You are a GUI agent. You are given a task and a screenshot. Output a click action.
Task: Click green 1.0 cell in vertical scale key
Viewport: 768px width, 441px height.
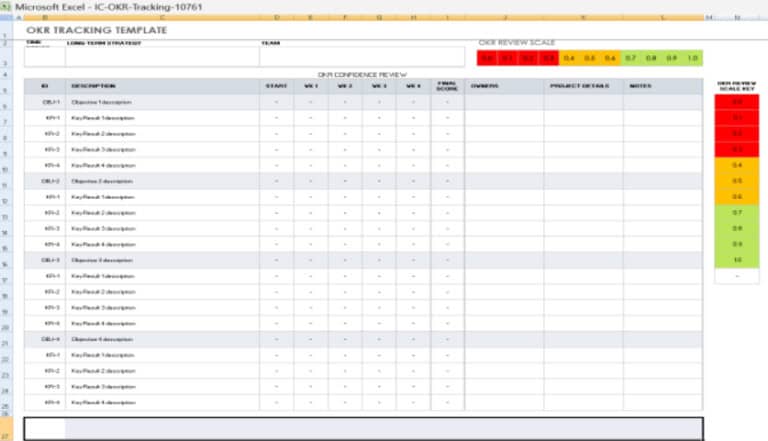(x=737, y=260)
